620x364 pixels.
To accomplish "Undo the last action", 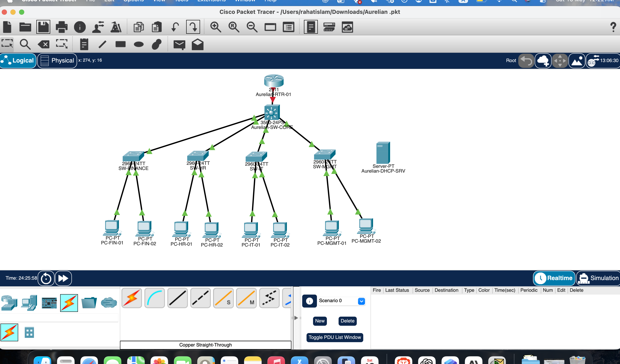I will pyautogui.click(x=175, y=27).
